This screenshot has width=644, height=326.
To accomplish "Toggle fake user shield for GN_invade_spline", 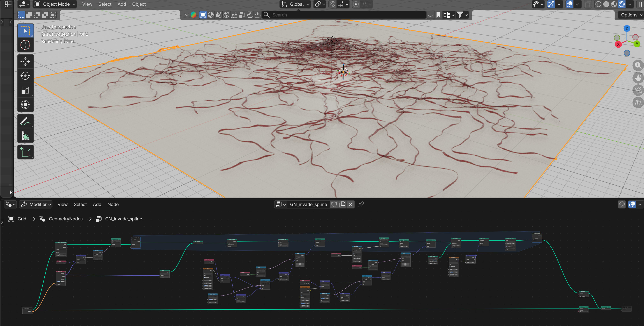I will coord(334,204).
